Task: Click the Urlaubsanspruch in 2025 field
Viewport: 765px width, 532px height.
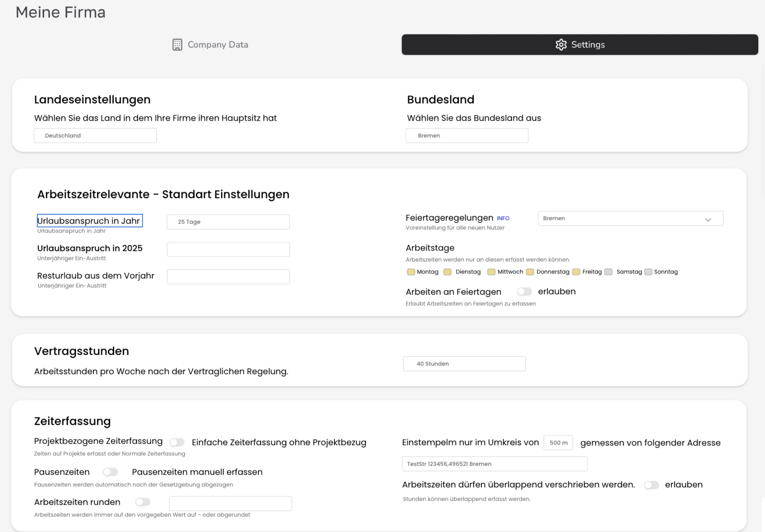Action: point(228,249)
